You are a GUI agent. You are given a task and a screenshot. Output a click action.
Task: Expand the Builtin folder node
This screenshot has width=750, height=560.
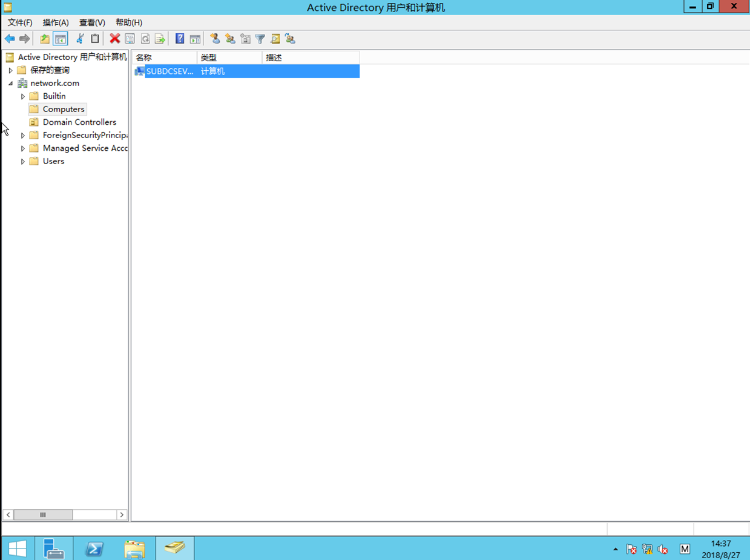[x=23, y=96]
